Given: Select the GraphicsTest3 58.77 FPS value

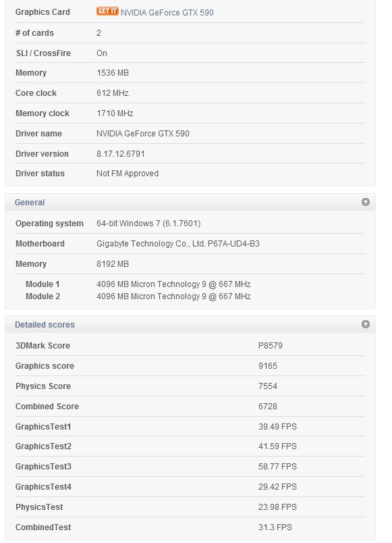Looking at the screenshot, I should [x=277, y=467].
